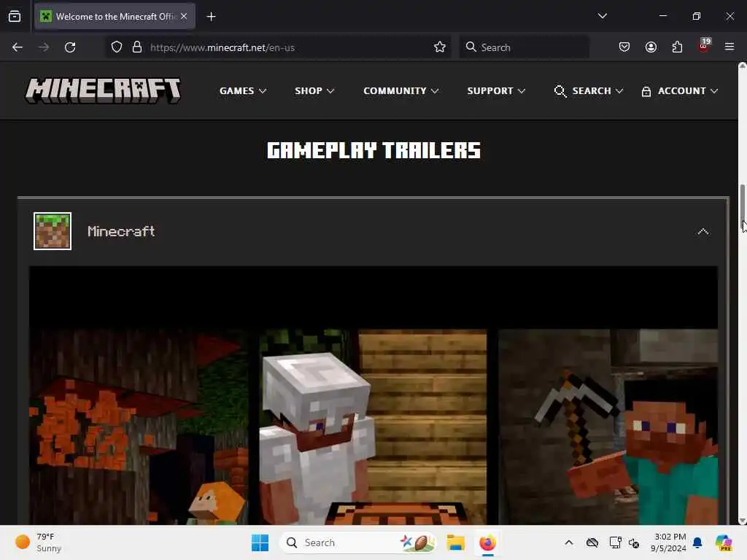Open the Firefox application hamburger menu
Screen dimensions: 747x560
point(729,47)
